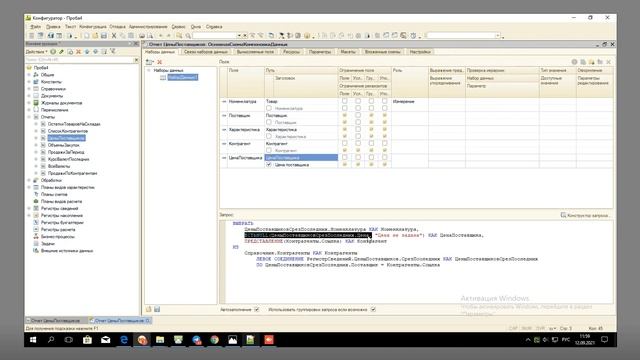
Task: Click the Cut scissors icon in toolbar
Action: point(114,36)
